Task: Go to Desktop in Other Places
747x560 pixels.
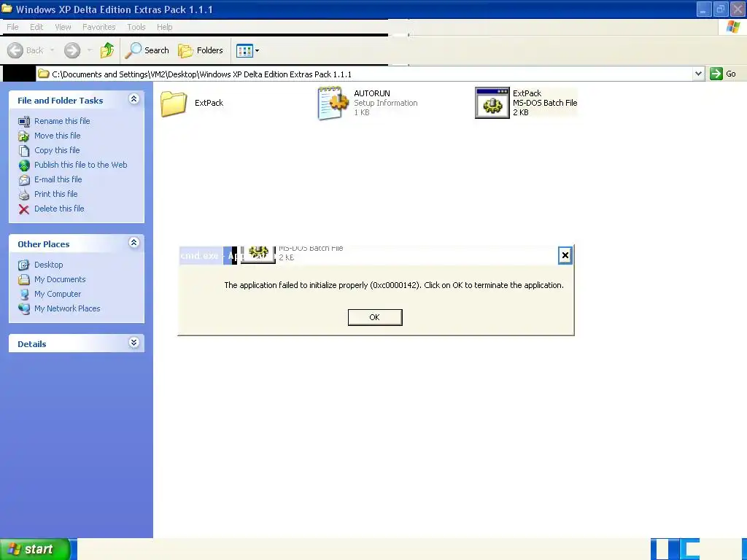Action: click(x=49, y=265)
